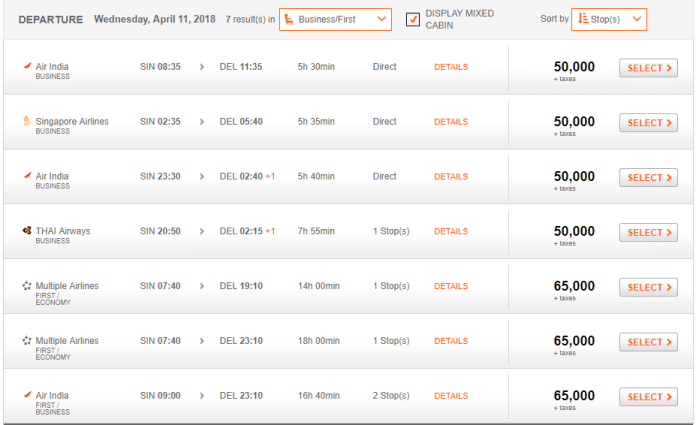
Task: Click the Air India logo on SIN 08:35 flight
Action: pos(28,66)
